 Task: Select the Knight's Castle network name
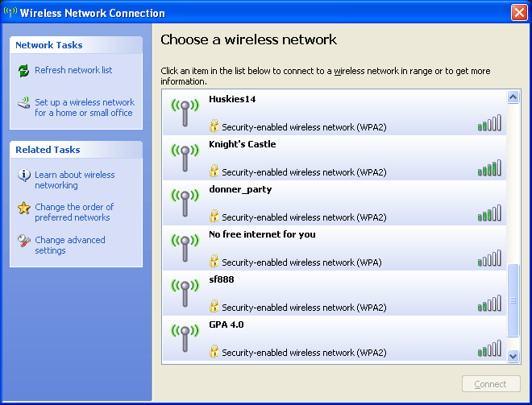pyautogui.click(x=243, y=144)
